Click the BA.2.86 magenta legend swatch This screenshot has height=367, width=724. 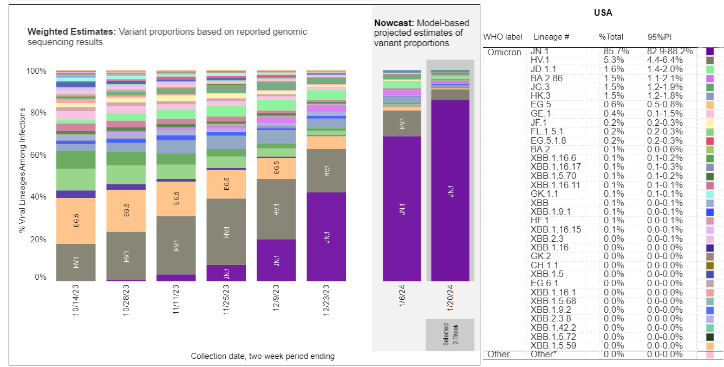pyautogui.click(x=710, y=78)
